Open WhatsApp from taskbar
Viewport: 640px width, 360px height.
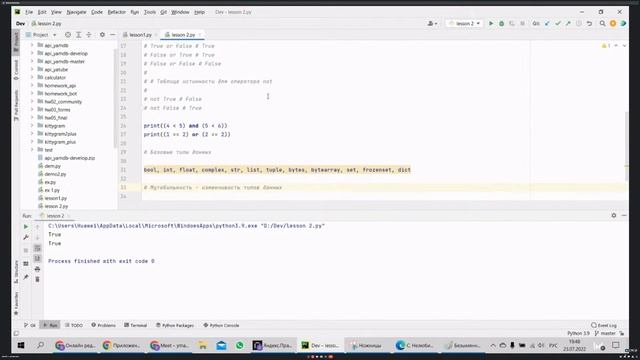point(240,345)
